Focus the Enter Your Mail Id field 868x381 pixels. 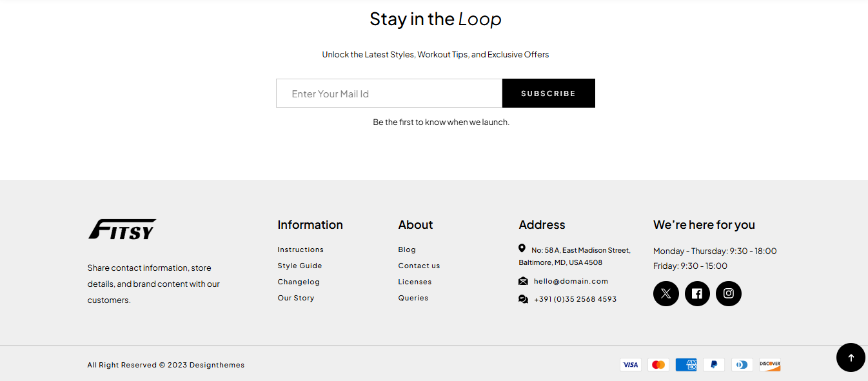tap(390, 93)
